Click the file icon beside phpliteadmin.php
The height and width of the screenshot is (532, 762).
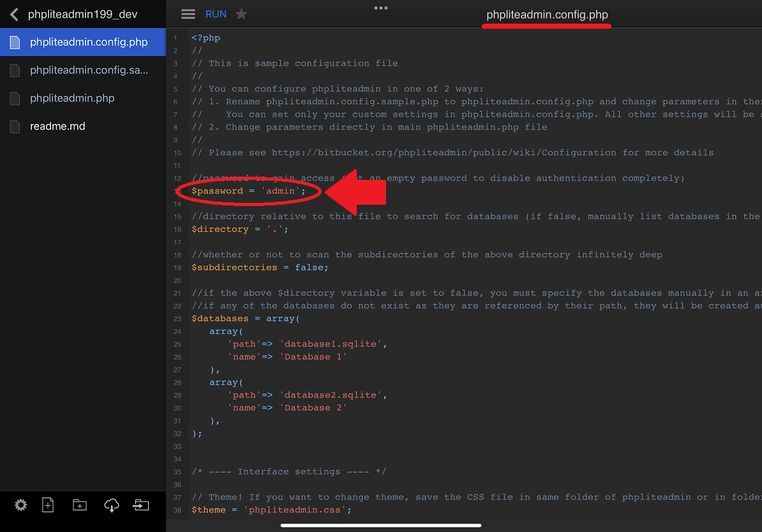coord(15,99)
